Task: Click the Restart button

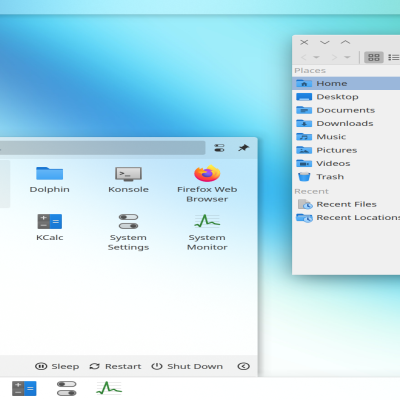Action: [115, 366]
